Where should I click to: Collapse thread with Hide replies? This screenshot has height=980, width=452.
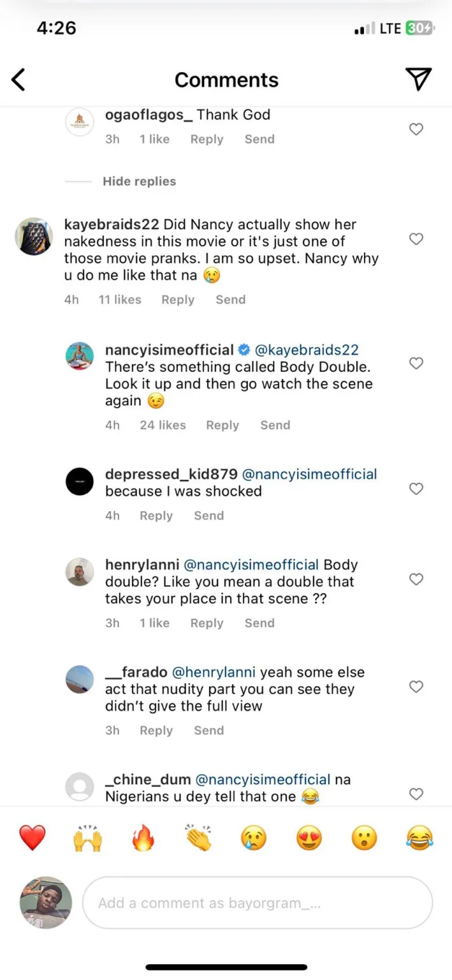[139, 181]
